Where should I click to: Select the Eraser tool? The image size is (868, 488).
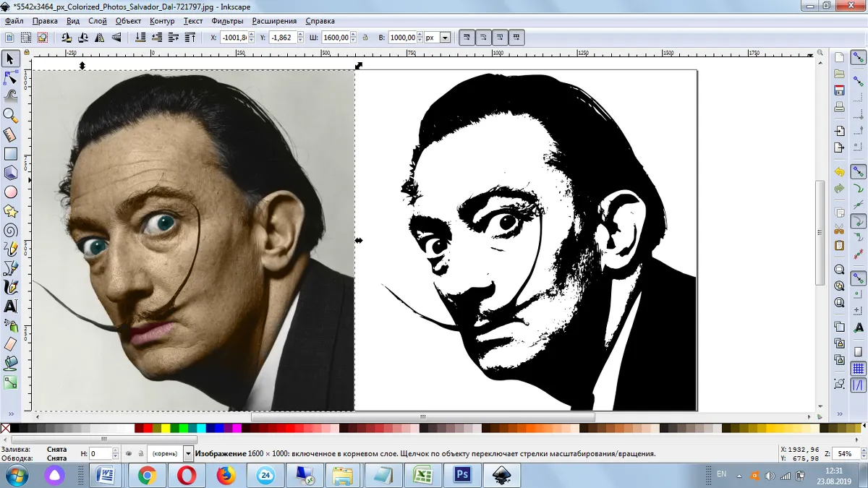[x=11, y=345]
